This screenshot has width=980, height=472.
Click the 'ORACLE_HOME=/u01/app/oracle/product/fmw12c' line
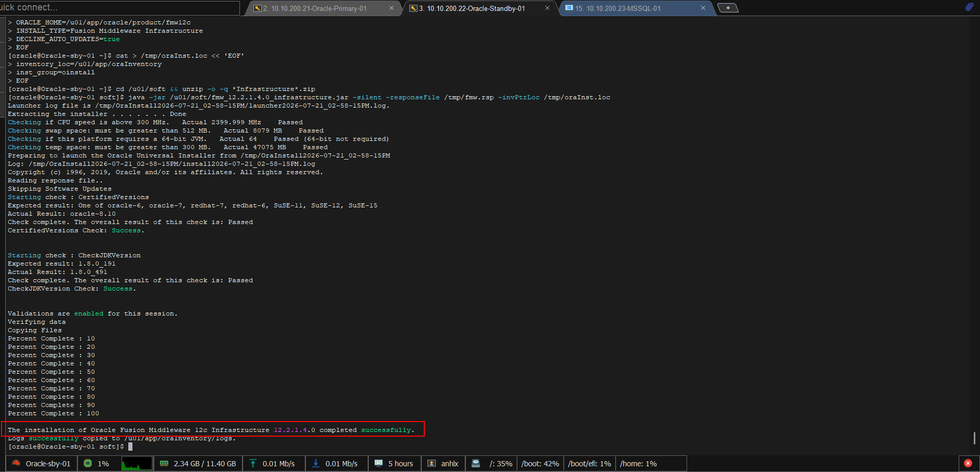click(99, 22)
